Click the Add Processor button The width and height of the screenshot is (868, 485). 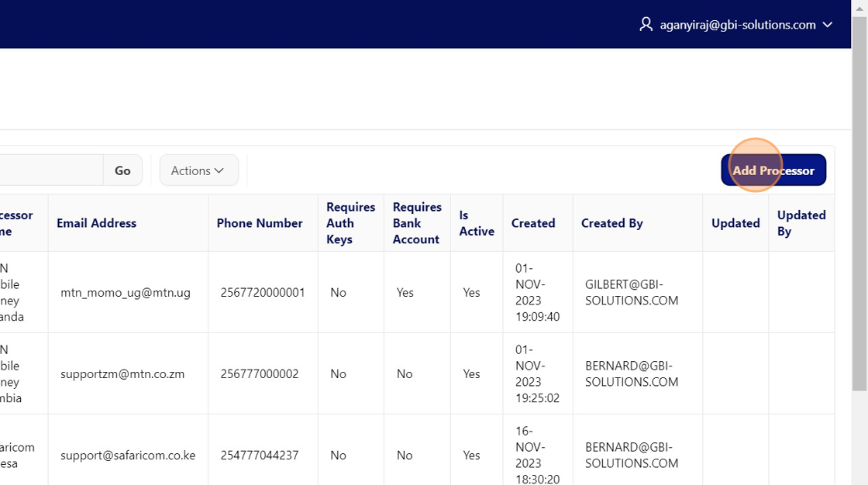coord(773,170)
